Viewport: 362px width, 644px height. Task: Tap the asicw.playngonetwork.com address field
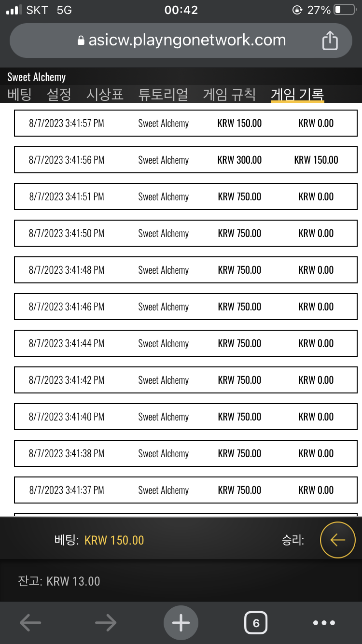[181, 41]
